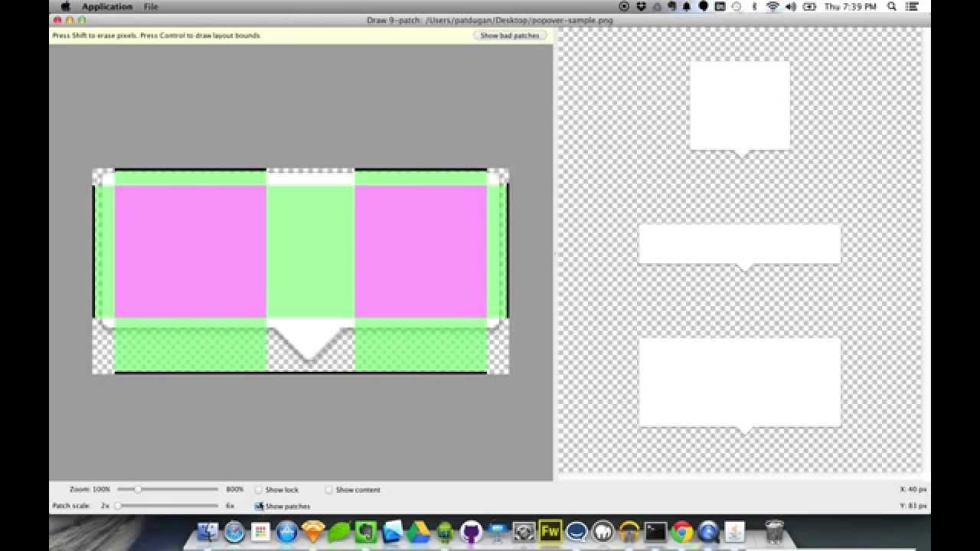Launch Google Chrome from the dock

pos(682,531)
